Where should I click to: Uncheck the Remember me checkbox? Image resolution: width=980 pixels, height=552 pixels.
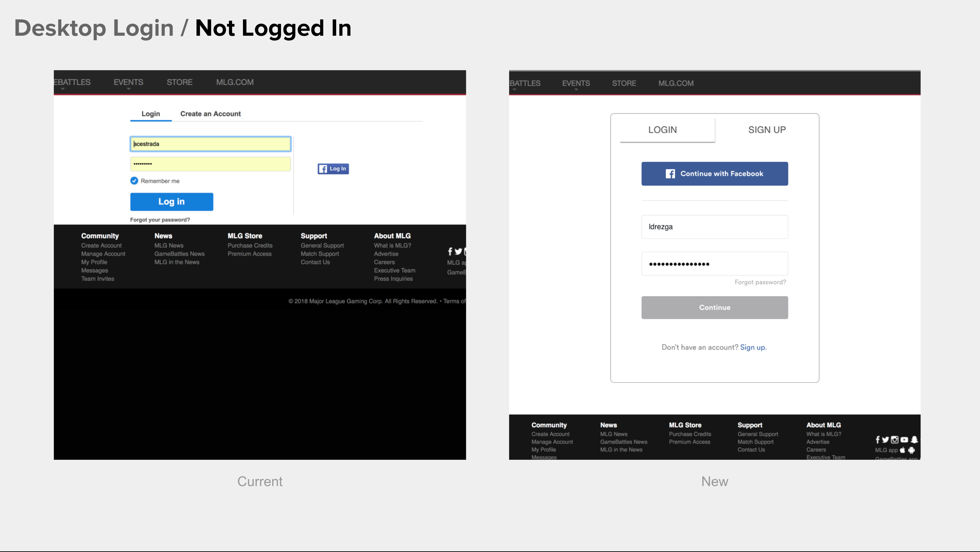(x=134, y=181)
